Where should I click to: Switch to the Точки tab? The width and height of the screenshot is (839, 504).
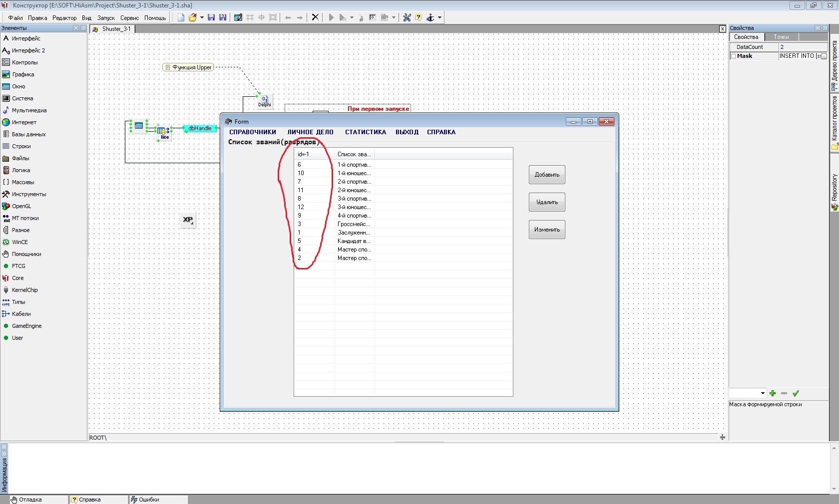coord(781,37)
